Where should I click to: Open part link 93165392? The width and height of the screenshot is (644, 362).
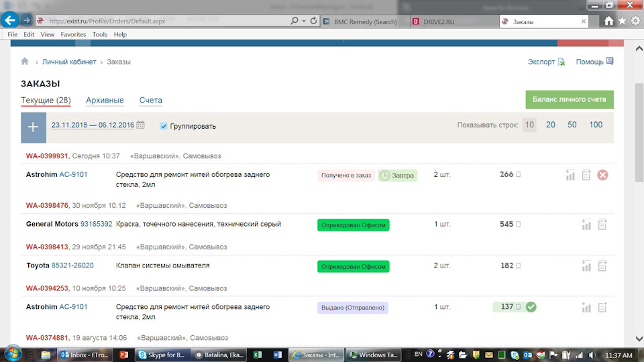tap(96, 224)
